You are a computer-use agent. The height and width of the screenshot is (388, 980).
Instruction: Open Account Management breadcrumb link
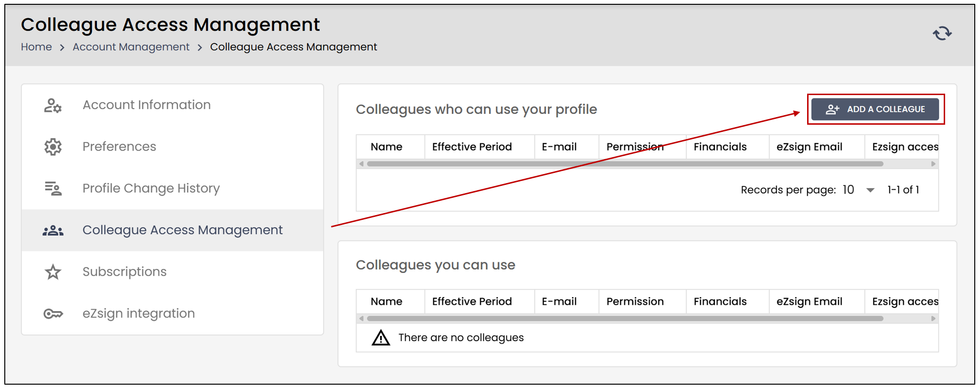click(x=131, y=47)
